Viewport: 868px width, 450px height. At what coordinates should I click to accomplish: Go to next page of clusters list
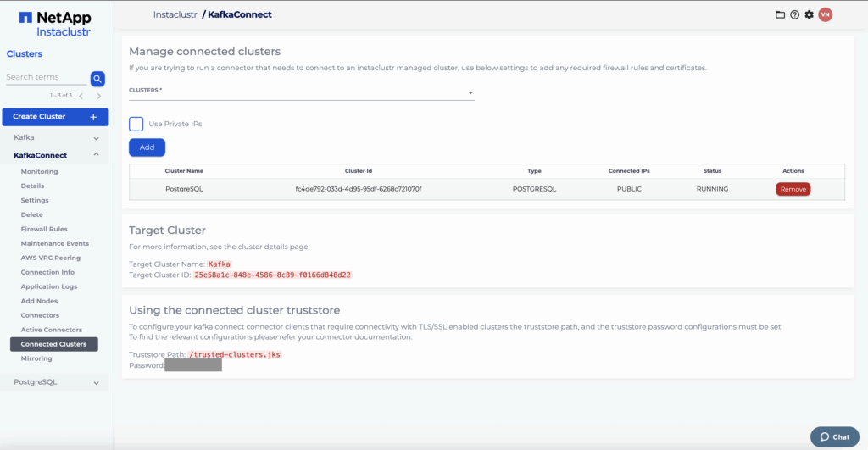(x=98, y=96)
